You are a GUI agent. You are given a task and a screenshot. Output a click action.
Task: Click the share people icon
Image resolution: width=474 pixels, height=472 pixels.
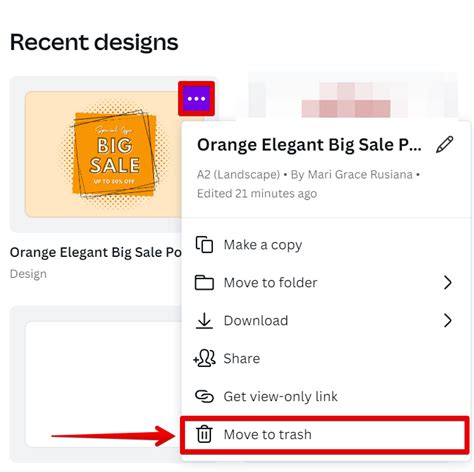pos(204,358)
